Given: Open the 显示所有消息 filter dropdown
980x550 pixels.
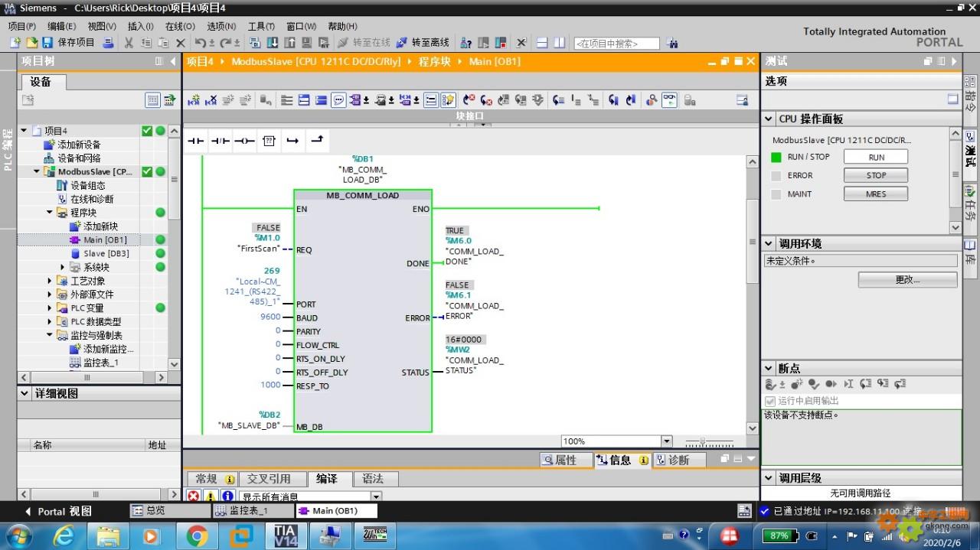Looking at the screenshot, I should [x=376, y=496].
